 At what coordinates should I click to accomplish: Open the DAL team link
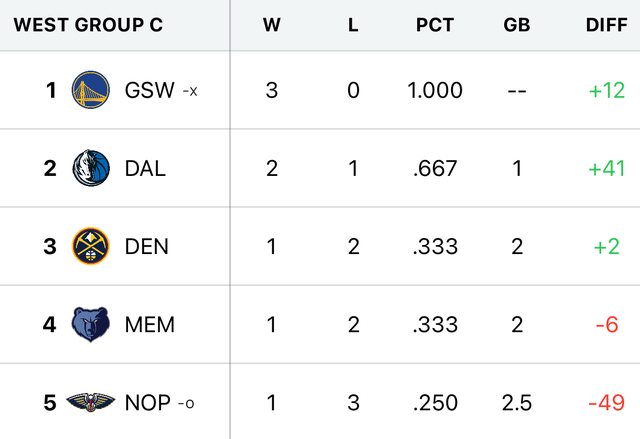[x=145, y=168]
